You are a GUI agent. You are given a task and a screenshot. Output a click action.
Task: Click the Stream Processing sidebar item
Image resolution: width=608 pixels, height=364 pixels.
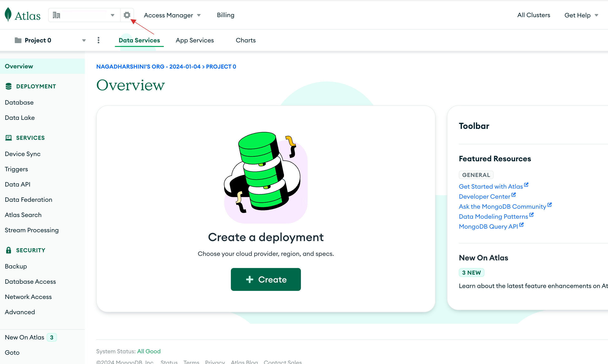32,230
